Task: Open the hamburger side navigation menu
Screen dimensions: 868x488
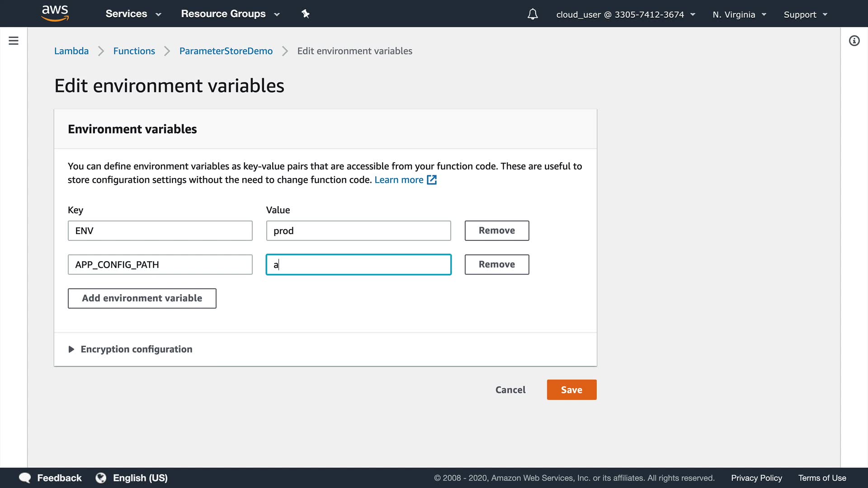Action: click(14, 41)
